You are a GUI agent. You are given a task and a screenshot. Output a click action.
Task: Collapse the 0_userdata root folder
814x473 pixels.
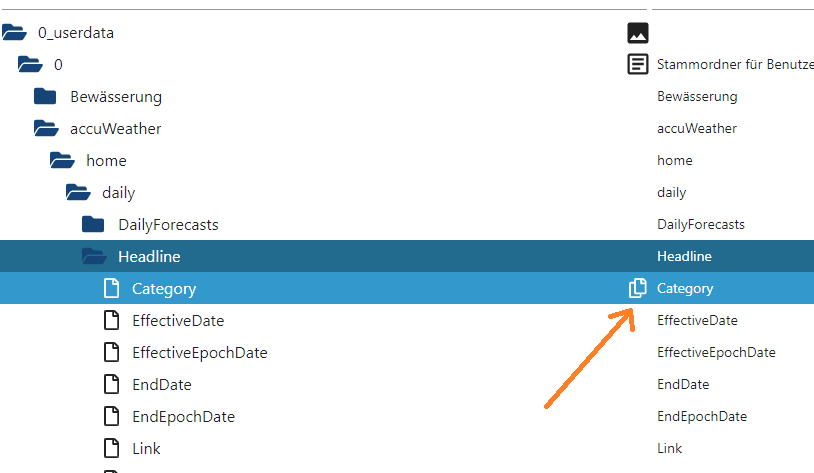(14, 33)
